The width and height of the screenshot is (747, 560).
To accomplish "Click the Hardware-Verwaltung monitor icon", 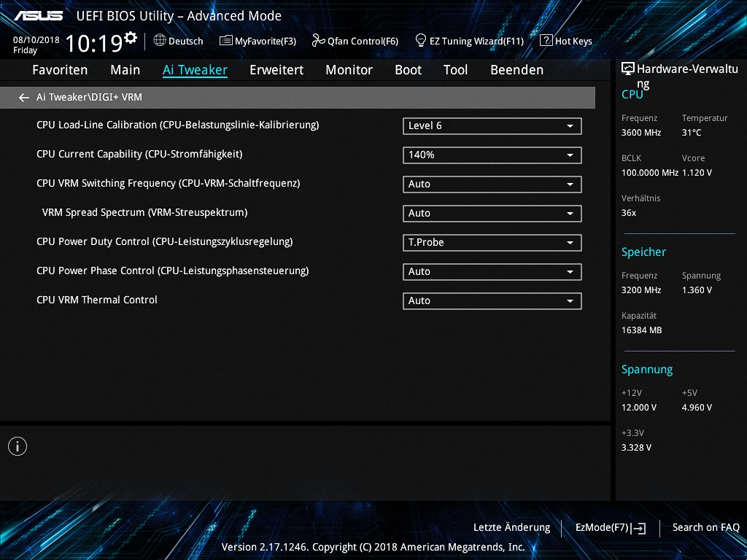I will click(628, 69).
